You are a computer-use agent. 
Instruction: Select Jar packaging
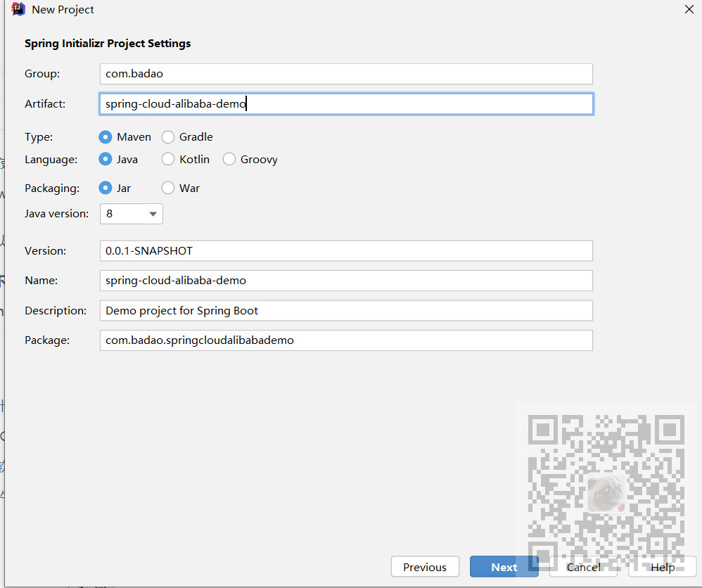point(106,188)
